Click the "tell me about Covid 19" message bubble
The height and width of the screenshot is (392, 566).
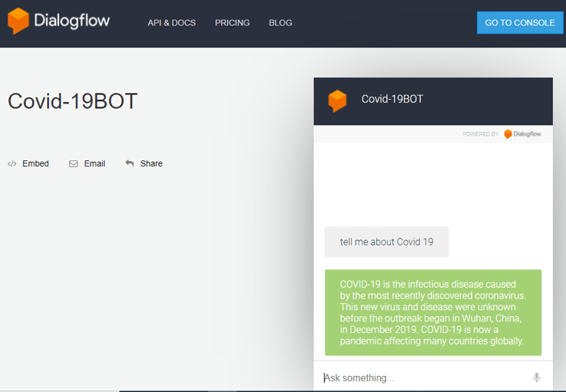[x=386, y=242]
